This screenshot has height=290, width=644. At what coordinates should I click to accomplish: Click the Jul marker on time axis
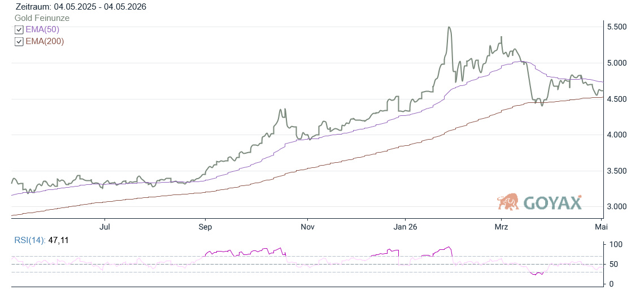pyautogui.click(x=105, y=227)
